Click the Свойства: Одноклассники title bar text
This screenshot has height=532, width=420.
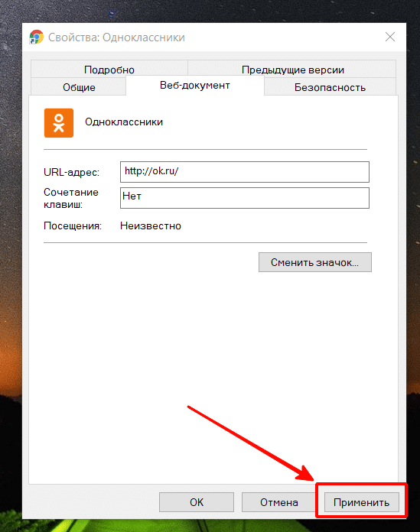(116, 37)
